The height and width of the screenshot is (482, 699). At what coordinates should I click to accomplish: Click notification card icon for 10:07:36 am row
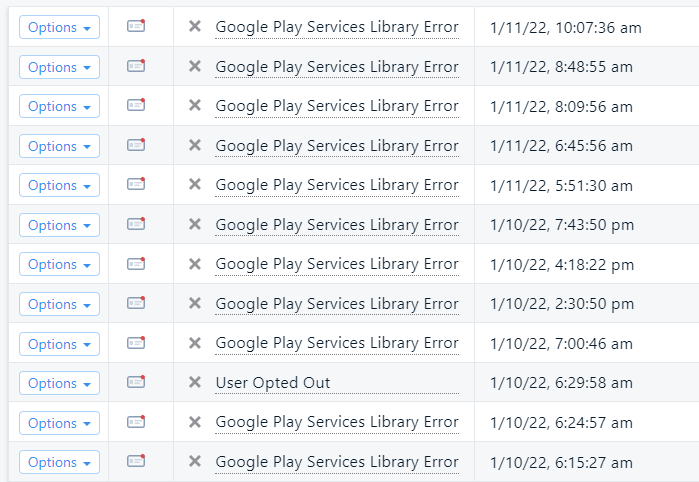pos(136,26)
